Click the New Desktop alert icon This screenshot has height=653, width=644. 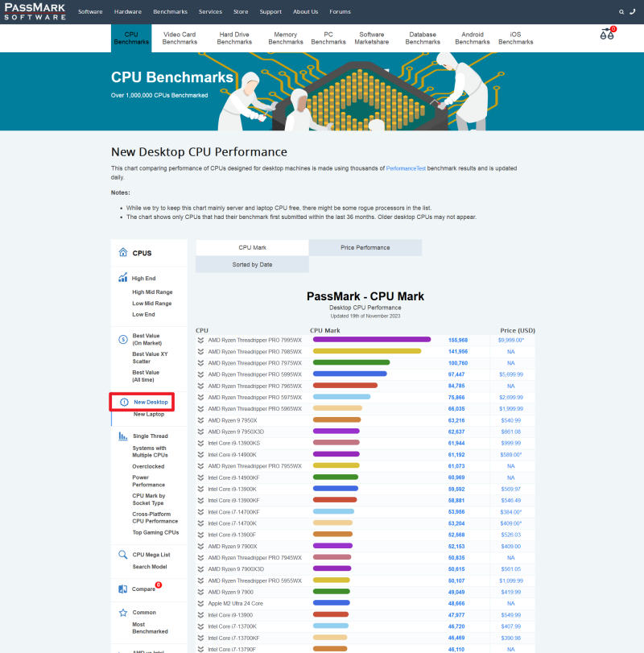124,403
